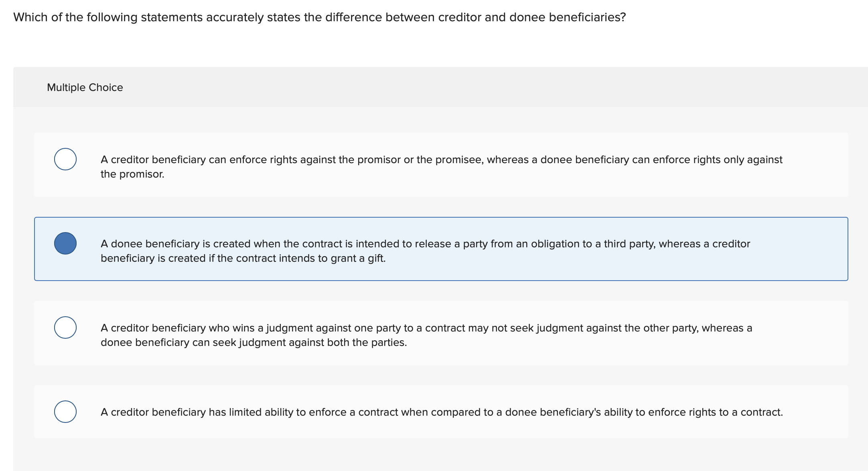
Task: Click the third answer card background
Action: pyautogui.click(x=441, y=333)
